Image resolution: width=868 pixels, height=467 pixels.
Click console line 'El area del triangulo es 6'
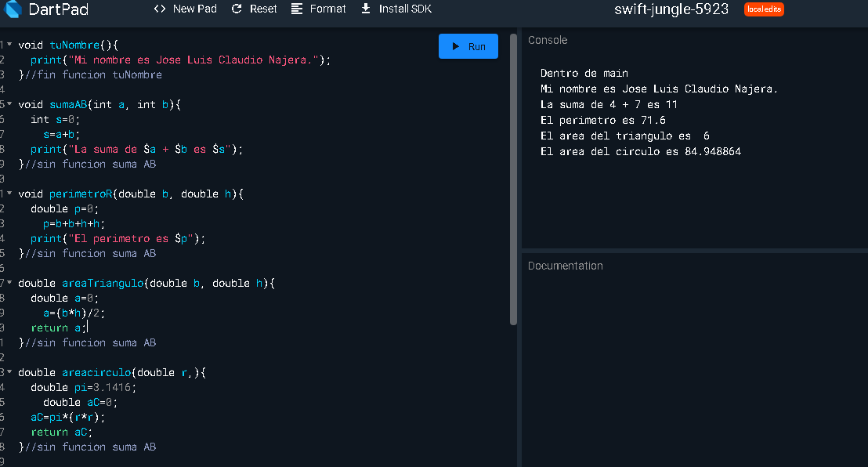click(625, 136)
